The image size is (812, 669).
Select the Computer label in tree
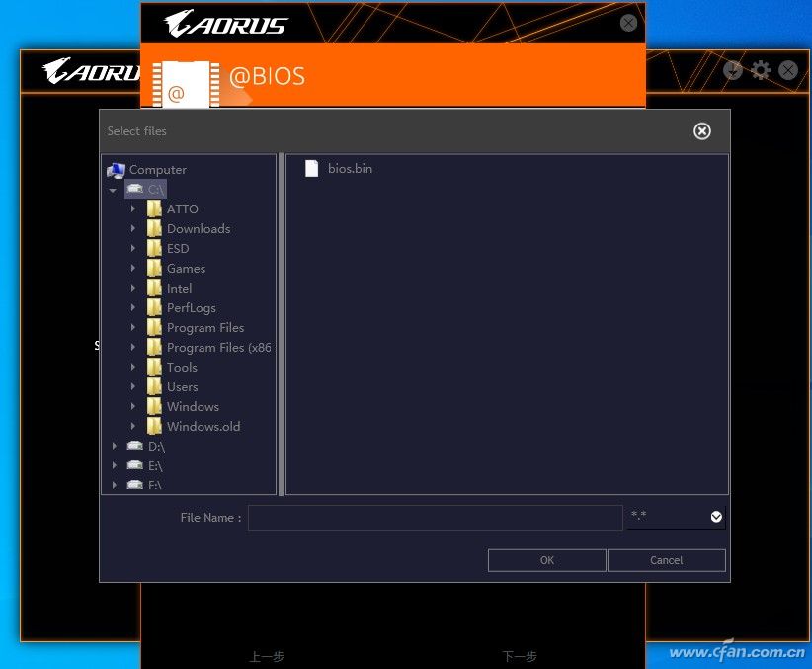tap(158, 169)
